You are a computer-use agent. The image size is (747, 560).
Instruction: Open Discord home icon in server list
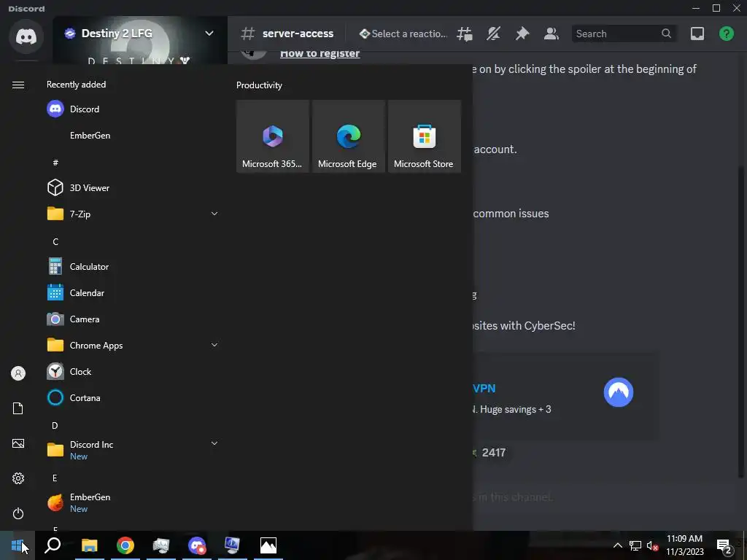26,36
